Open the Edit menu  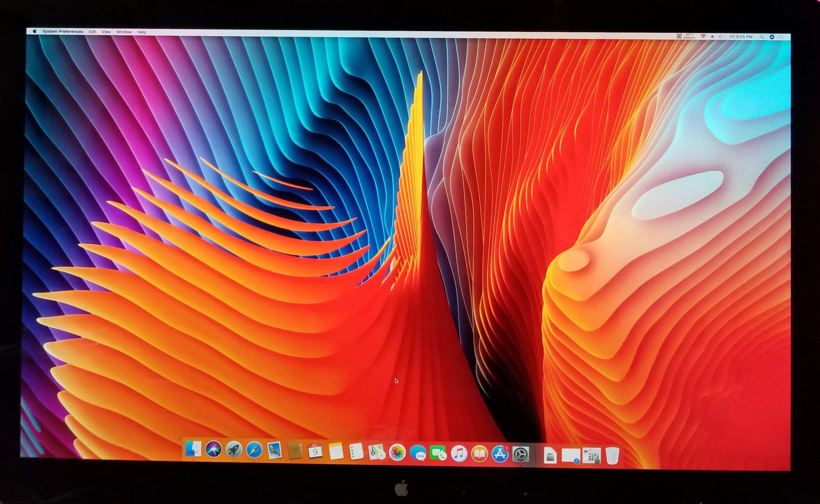click(92, 32)
